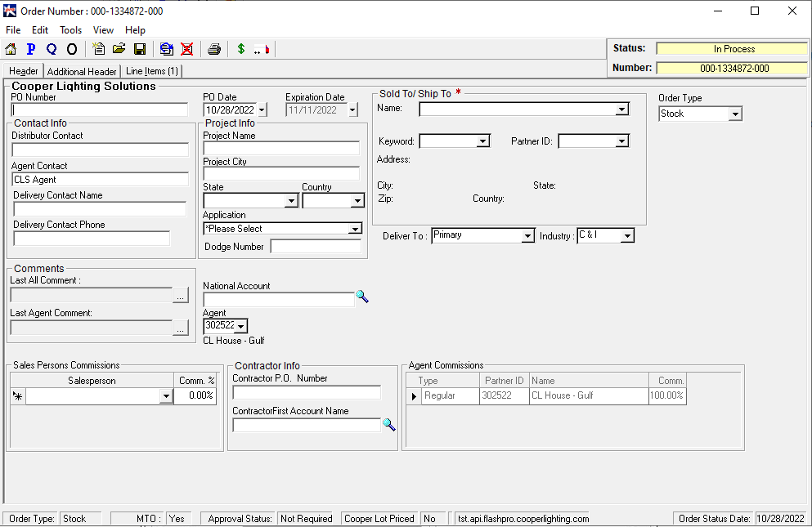
Task: Open the Application Please Select dropdown
Action: (x=355, y=229)
